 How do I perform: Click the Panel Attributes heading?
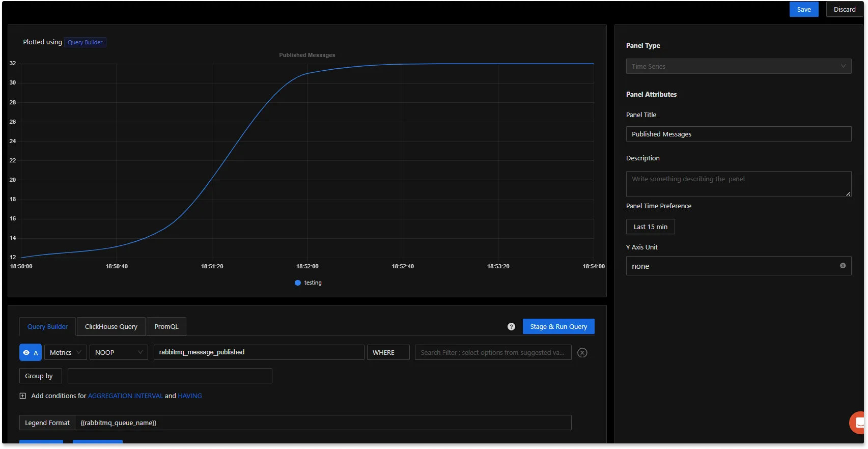click(651, 94)
